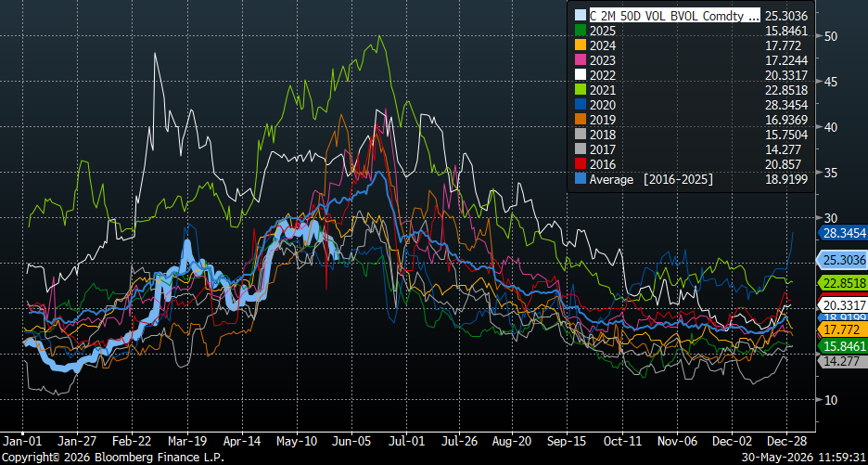Click the dark blue 2020 legend swatch
868x465 pixels.
coord(580,105)
